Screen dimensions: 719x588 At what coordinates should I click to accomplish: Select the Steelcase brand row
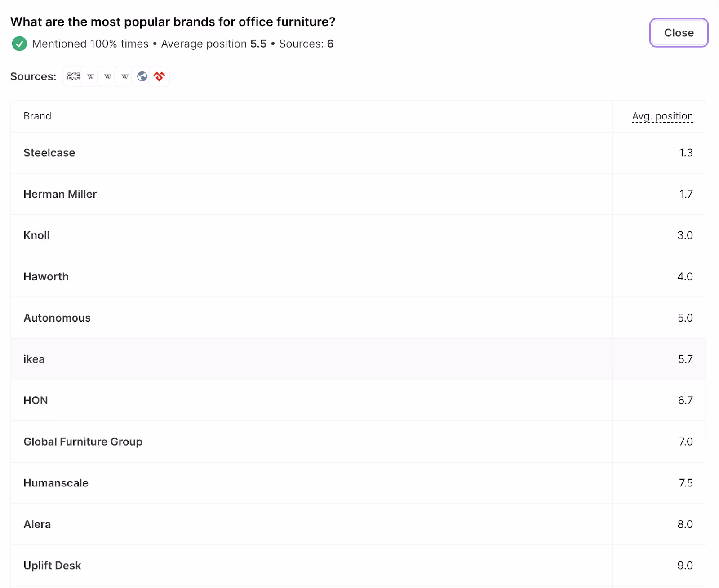[358, 153]
